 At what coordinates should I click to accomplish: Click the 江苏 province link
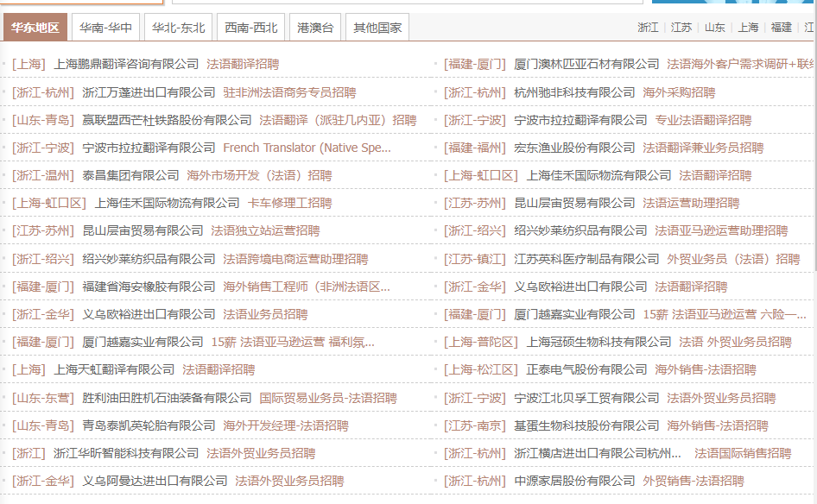tap(681, 28)
